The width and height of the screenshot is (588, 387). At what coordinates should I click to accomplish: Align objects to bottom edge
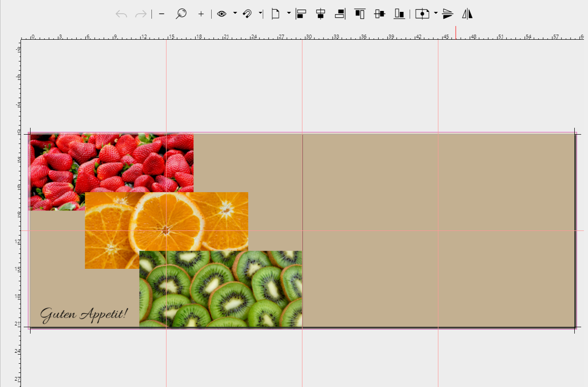[x=400, y=14]
